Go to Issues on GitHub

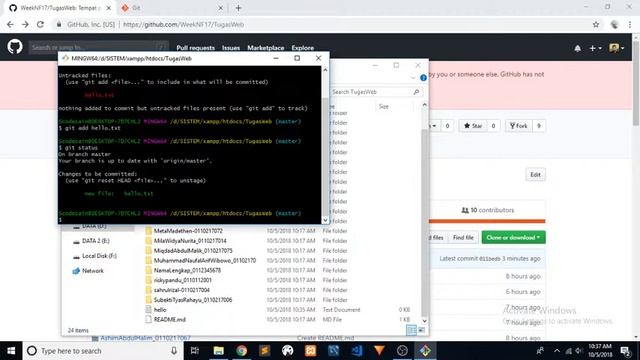tap(231, 48)
